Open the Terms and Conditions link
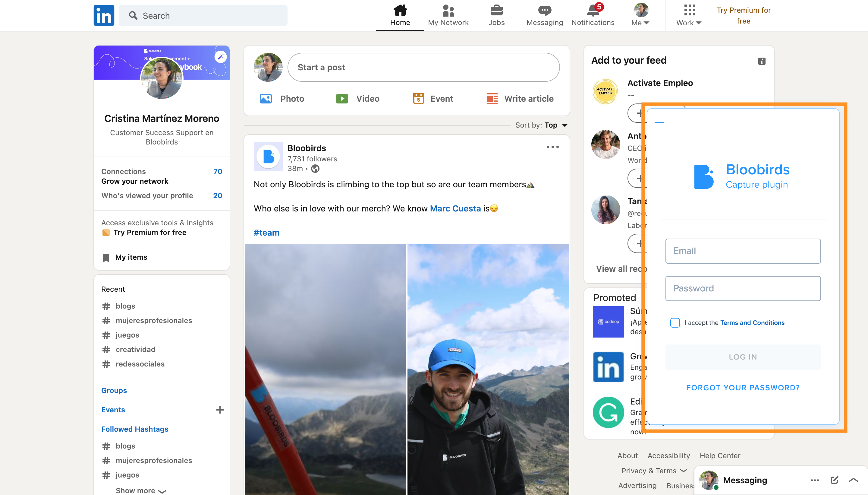This screenshot has height=495, width=868. click(752, 323)
